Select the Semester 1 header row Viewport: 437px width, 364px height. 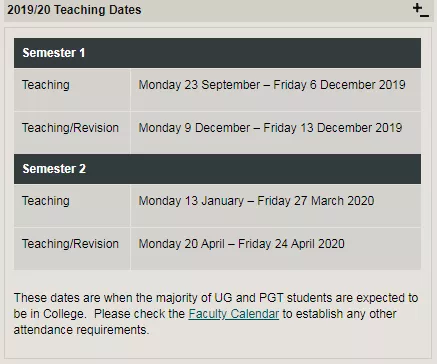(x=217, y=53)
